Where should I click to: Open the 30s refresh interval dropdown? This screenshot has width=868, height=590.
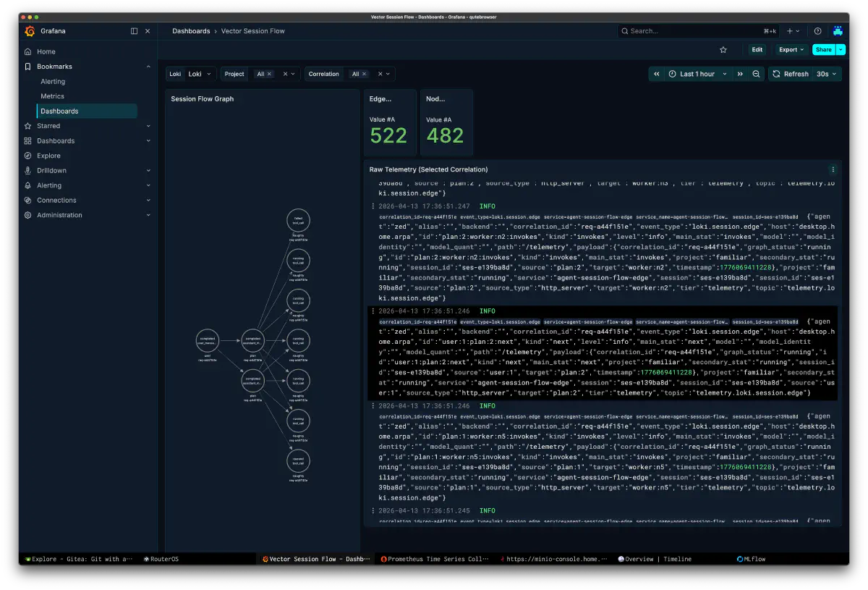pyautogui.click(x=826, y=74)
